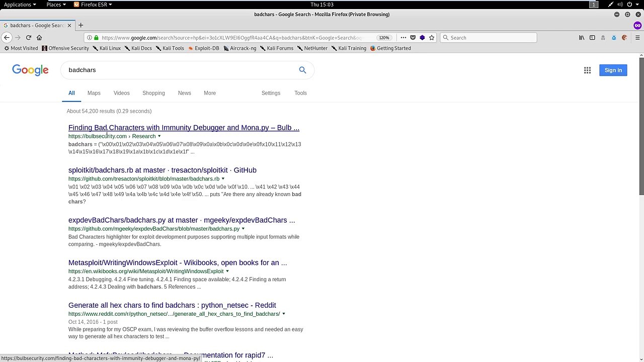Image resolution: width=644 pixels, height=362 pixels.
Task: Open the Exploit-DB bookmark
Action: tap(203, 48)
